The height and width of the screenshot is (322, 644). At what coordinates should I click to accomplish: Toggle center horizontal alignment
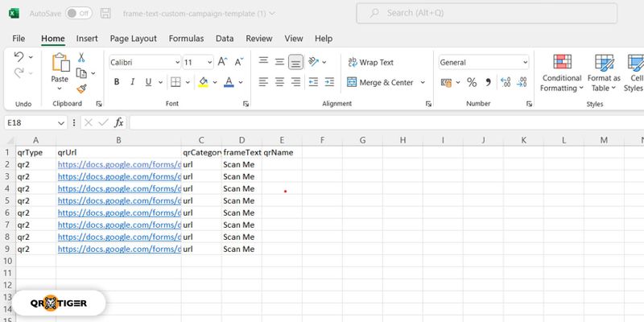click(279, 82)
